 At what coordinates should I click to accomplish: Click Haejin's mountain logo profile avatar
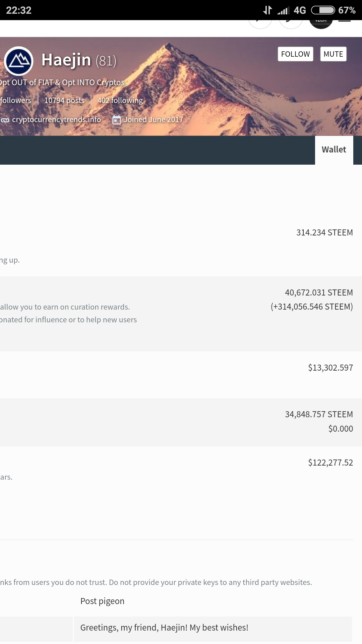19,61
